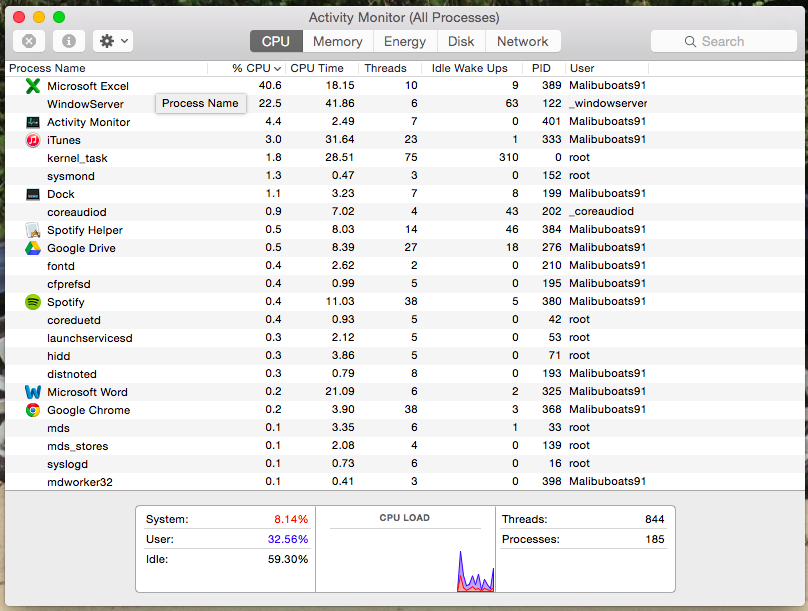Click the _windowserver user cell
Viewport: 808px width, 611px height.
click(x=608, y=104)
